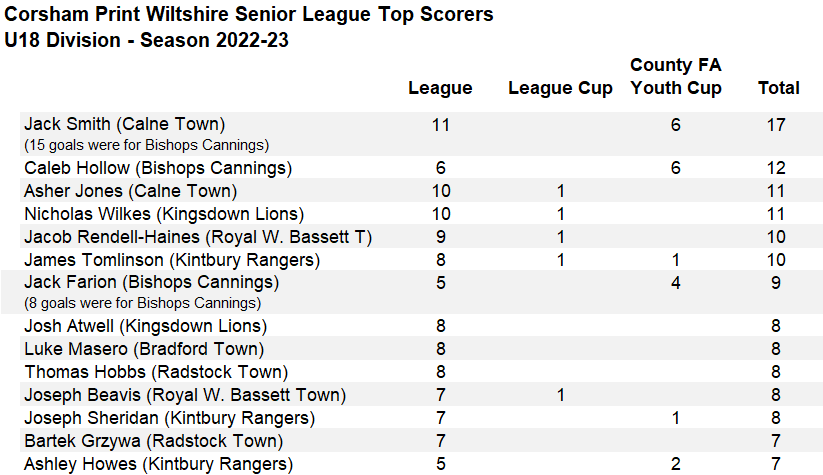Image resolution: width=823 pixels, height=475 pixels.
Task: Click Jack Smith's total of 17
Action: (x=778, y=125)
